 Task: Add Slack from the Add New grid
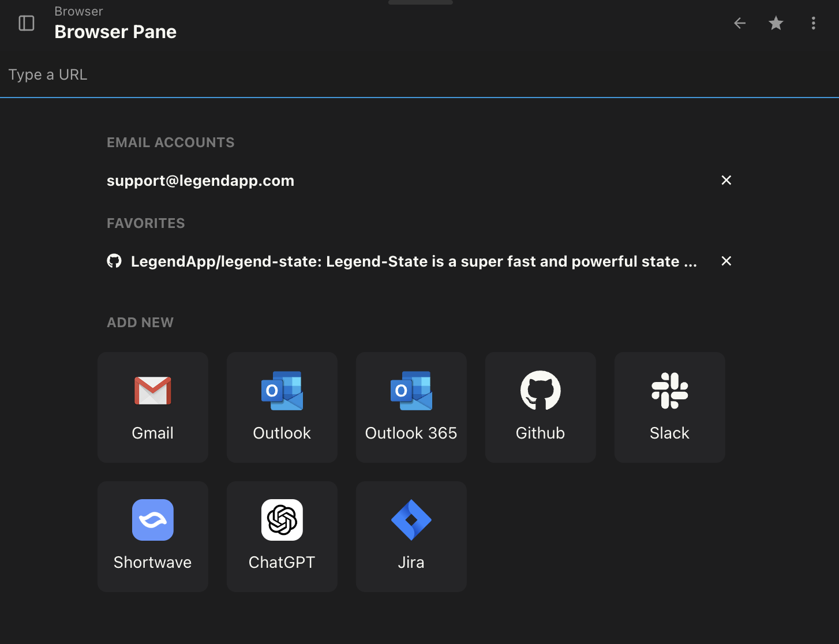click(x=670, y=407)
